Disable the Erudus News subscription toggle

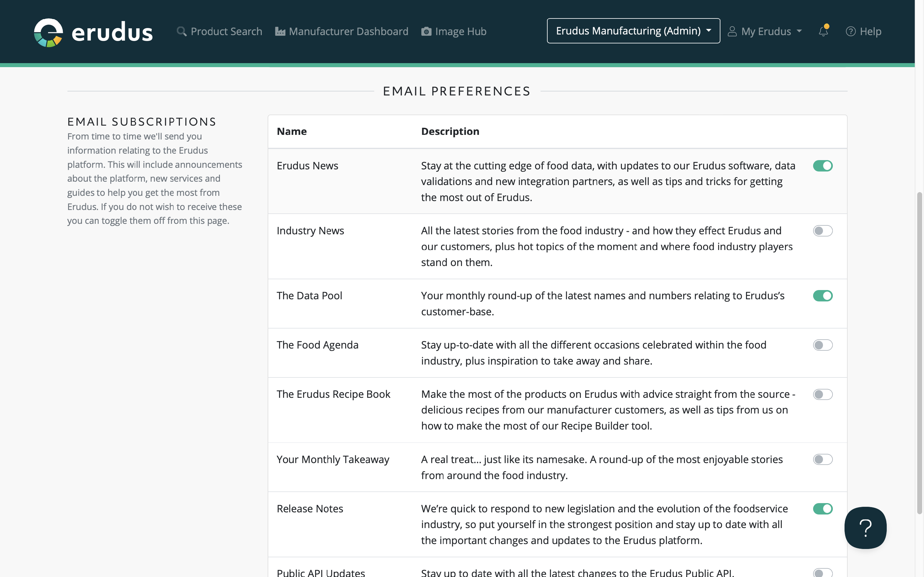[x=822, y=166]
